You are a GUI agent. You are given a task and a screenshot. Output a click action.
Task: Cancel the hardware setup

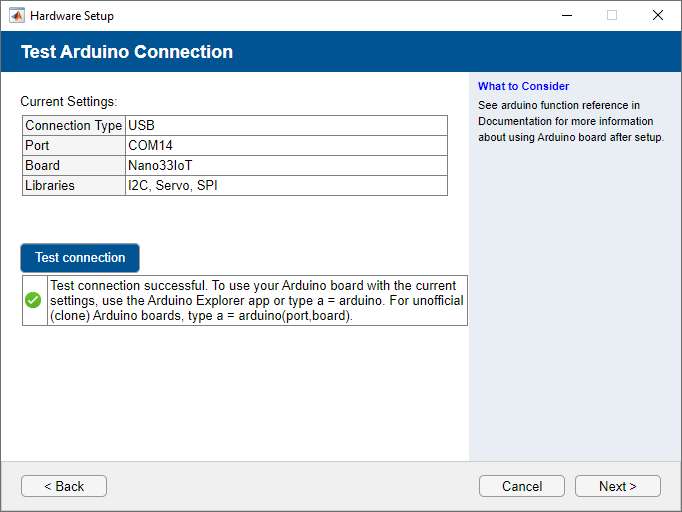tap(522, 486)
